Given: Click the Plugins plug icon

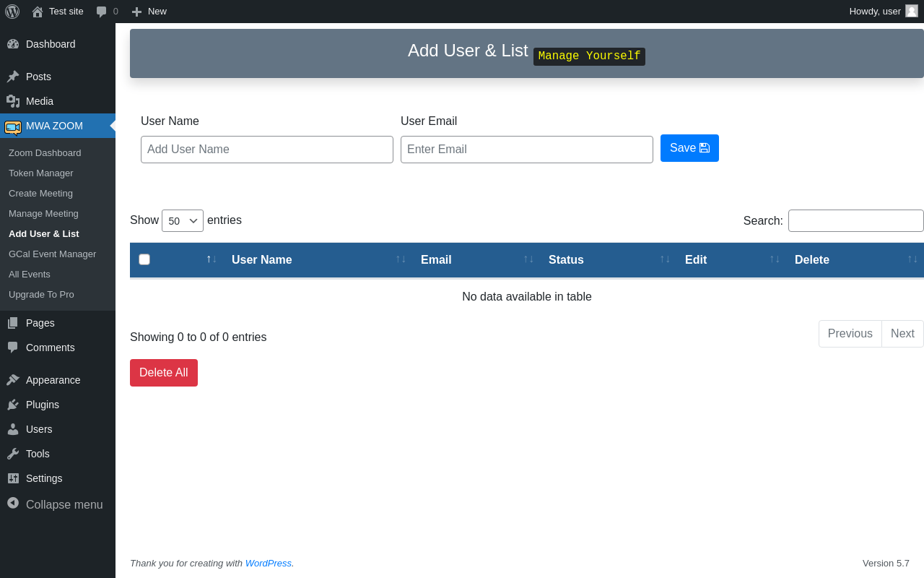Looking at the screenshot, I should click(x=13, y=405).
